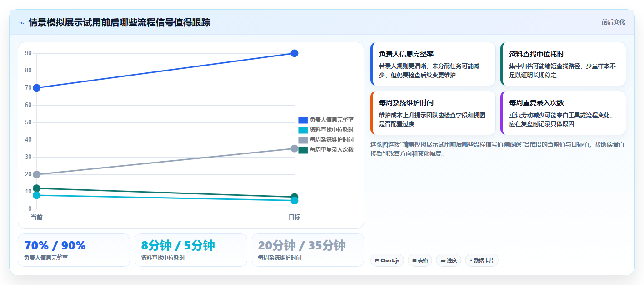
Task: Click the cyan data point at 目标
Action: pyautogui.click(x=294, y=200)
